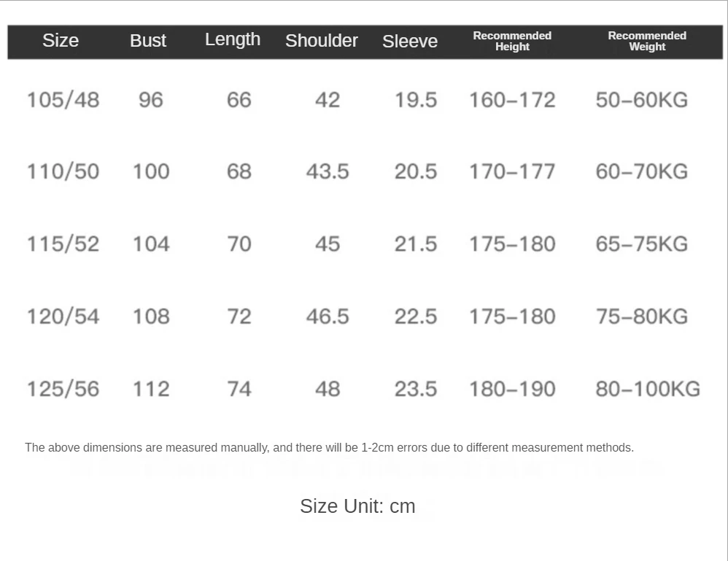Click the Size column header
This screenshot has width=728, height=561.
coord(61,40)
